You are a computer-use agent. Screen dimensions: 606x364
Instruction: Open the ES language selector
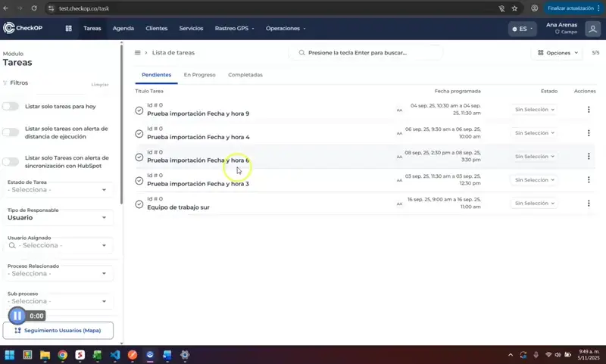(523, 29)
